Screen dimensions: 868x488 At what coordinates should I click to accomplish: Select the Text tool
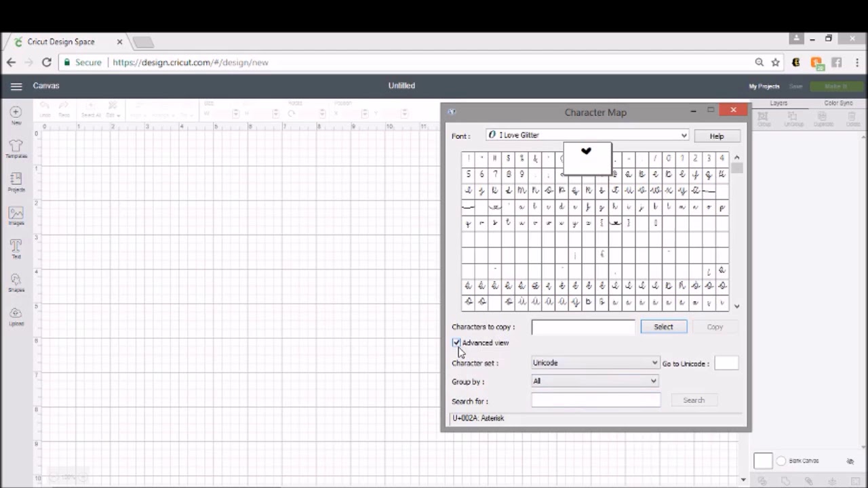(x=16, y=249)
